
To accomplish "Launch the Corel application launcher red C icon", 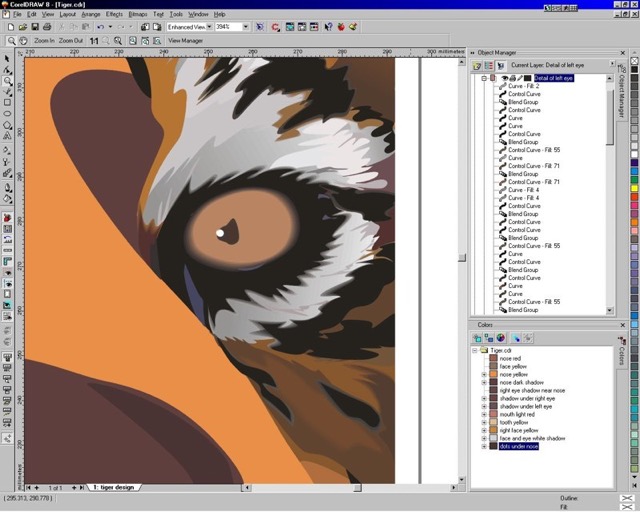I will click(x=276, y=27).
